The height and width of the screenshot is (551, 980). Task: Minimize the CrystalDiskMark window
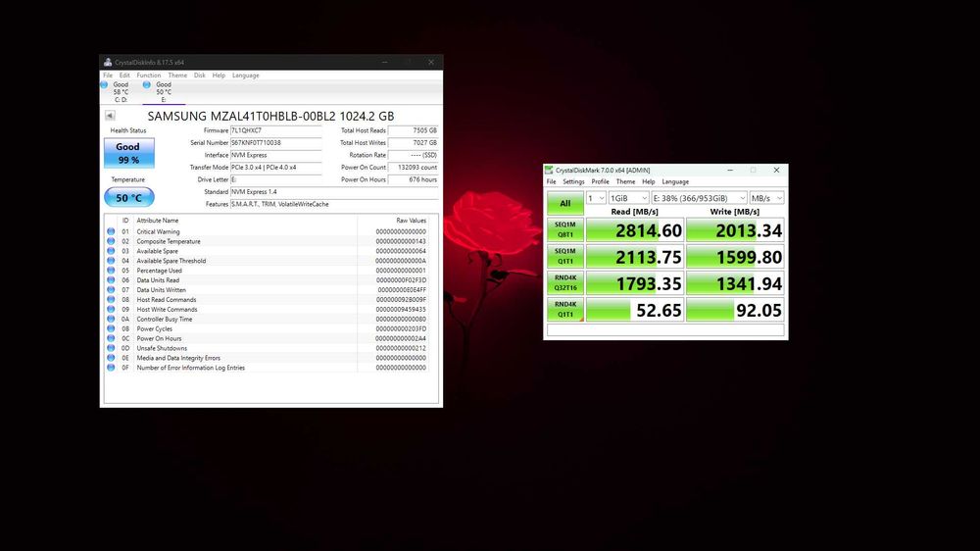[x=730, y=171]
